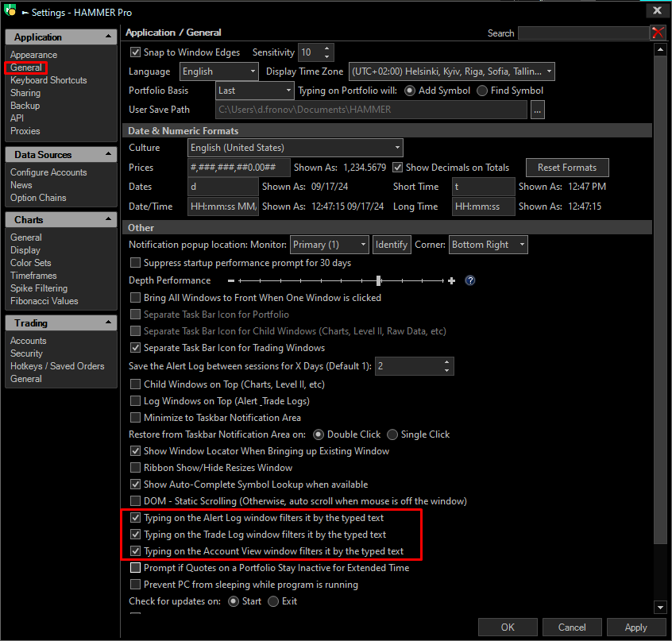Toggle Trade Log typing filter checkbox
Image resolution: width=672 pixels, height=641 pixels.
coord(135,535)
